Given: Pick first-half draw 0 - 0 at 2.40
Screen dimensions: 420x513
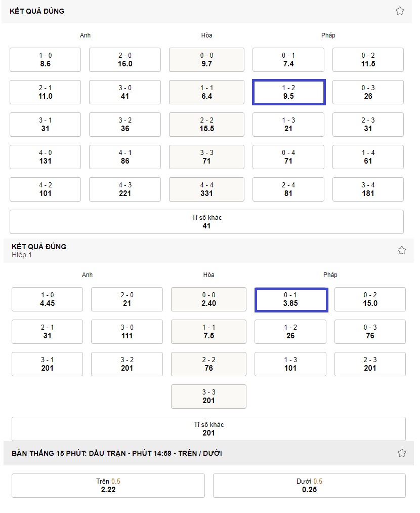Looking at the screenshot, I should tap(208, 299).
